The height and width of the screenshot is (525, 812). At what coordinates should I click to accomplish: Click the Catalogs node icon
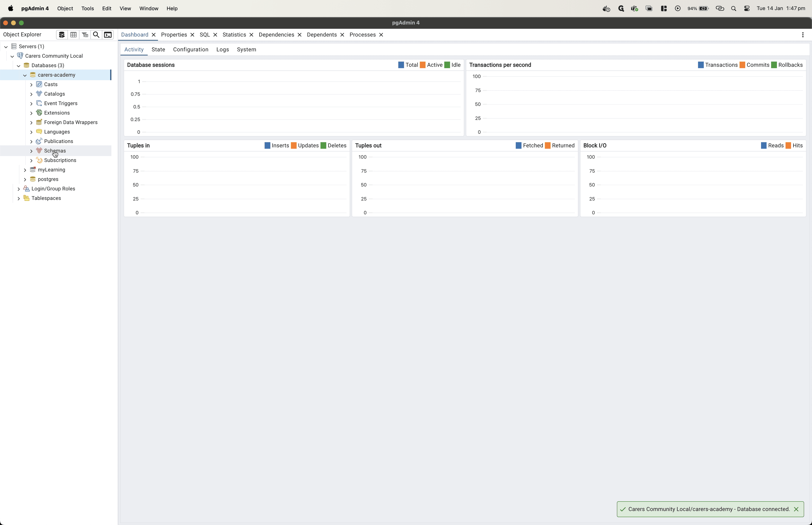[39, 94]
